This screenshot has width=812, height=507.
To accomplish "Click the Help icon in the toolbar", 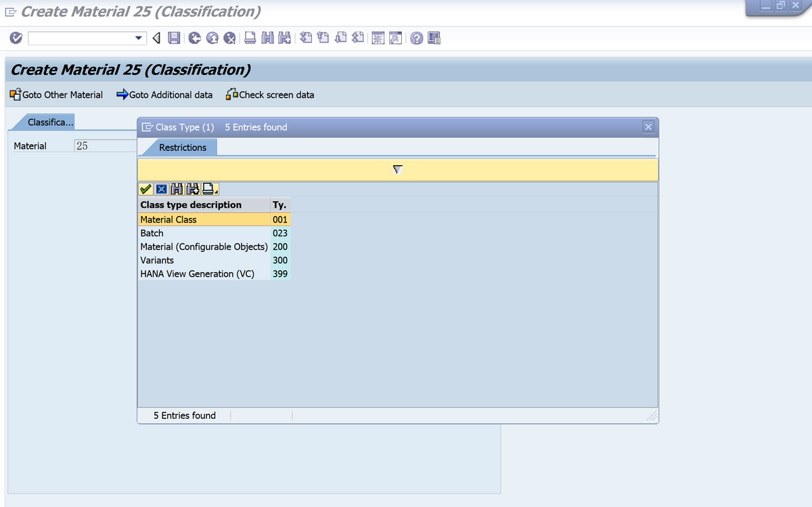I will pyautogui.click(x=415, y=38).
